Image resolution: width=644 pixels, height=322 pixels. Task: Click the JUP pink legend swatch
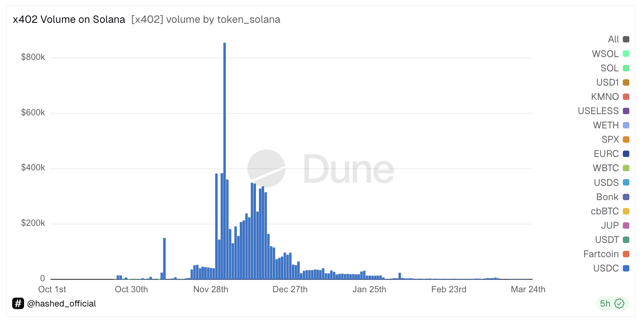coord(626,225)
